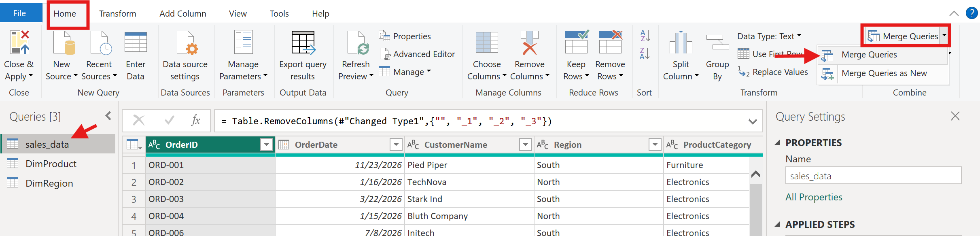Switch to the View tab
Screen dimensions: 980x236
pos(238,14)
